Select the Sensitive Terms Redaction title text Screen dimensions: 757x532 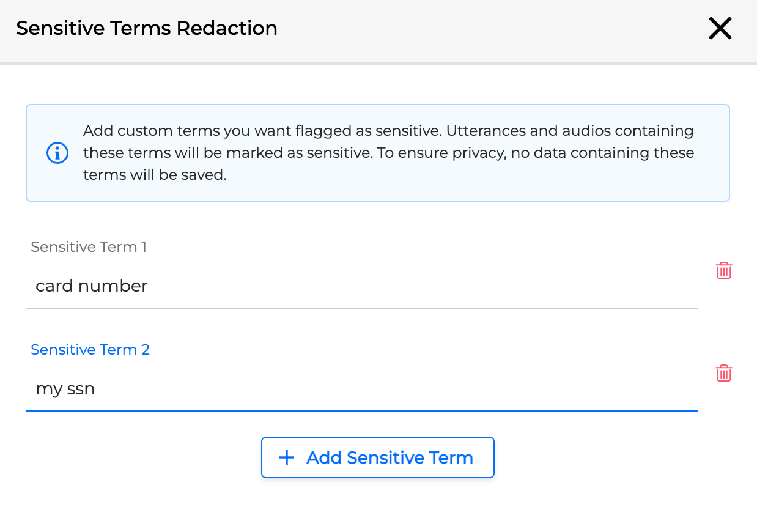click(147, 28)
